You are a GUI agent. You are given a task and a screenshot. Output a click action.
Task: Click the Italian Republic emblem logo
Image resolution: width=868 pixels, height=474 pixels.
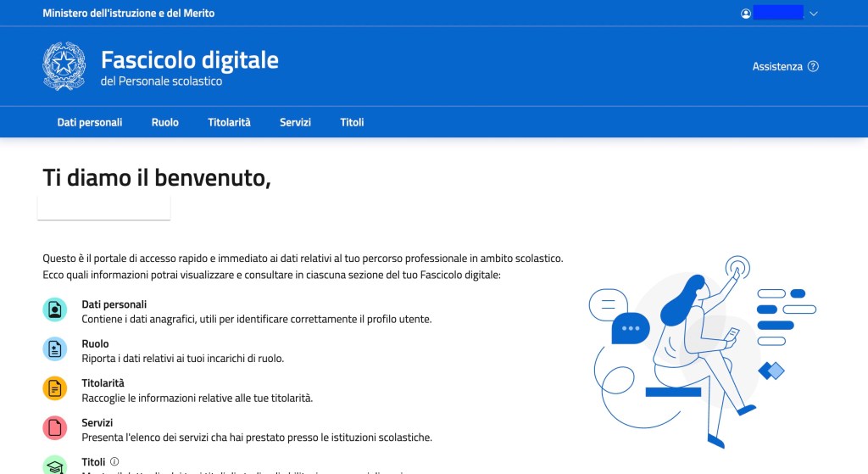point(64,66)
